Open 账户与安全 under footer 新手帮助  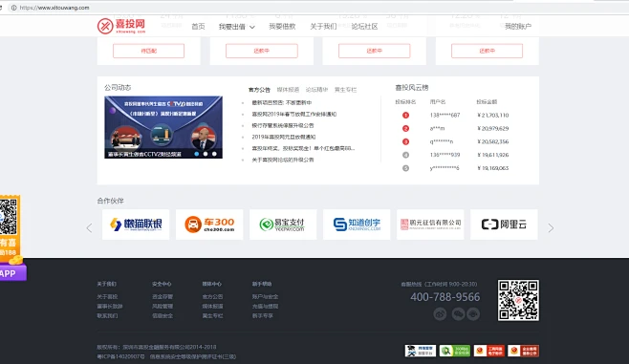(265, 297)
